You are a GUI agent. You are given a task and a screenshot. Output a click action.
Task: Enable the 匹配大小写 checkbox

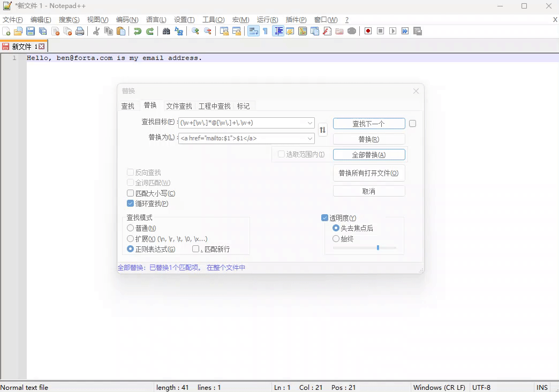pyautogui.click(x=130, y=193)
